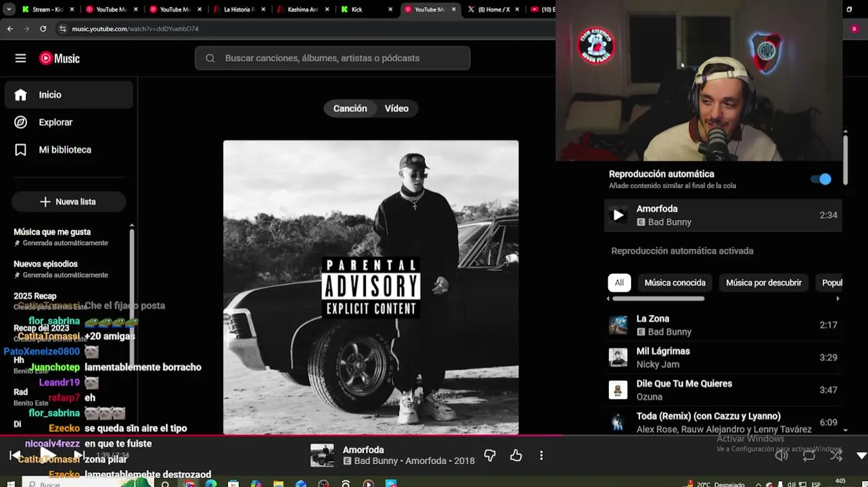Close the Kick browser tab
This screenshot has height=487, width=868.
[390, 9]
